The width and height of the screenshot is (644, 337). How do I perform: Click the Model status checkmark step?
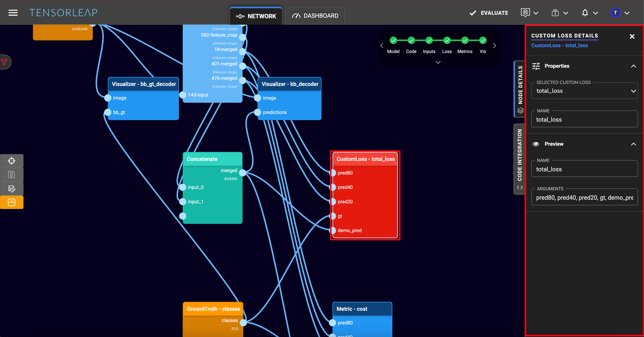[x=393, y=40]
